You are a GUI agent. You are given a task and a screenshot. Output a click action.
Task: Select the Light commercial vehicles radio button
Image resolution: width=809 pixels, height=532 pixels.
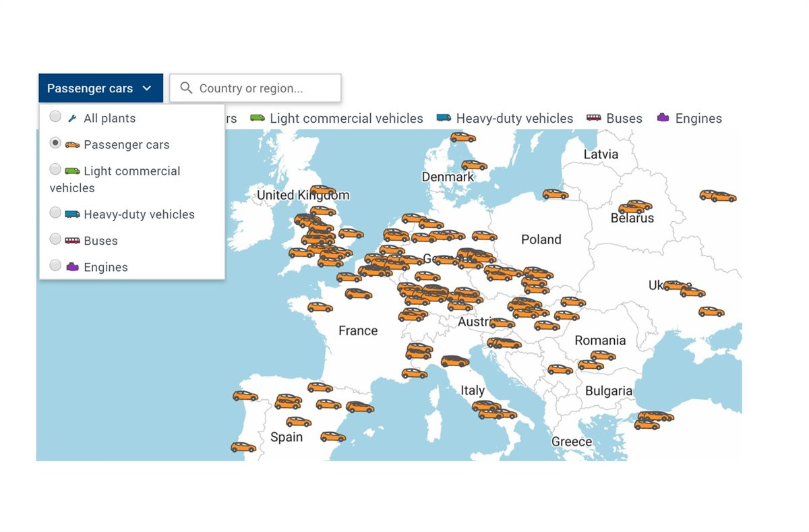[x=55, y=169]
